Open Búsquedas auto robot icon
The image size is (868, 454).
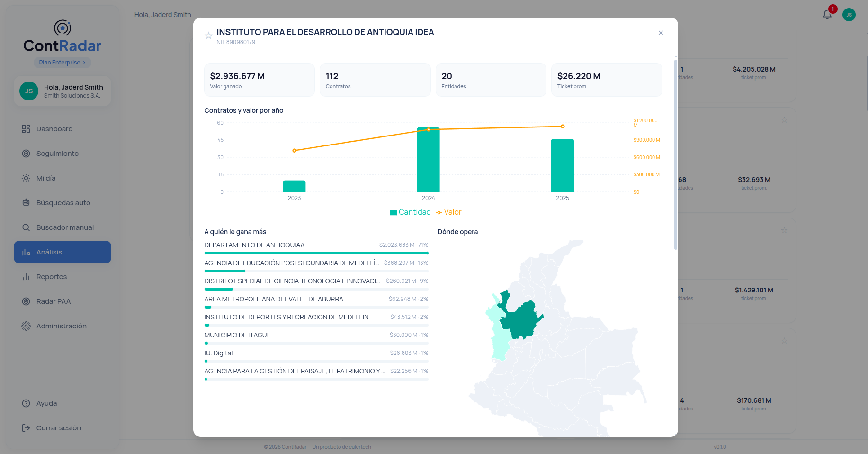[x=26, y=203]
